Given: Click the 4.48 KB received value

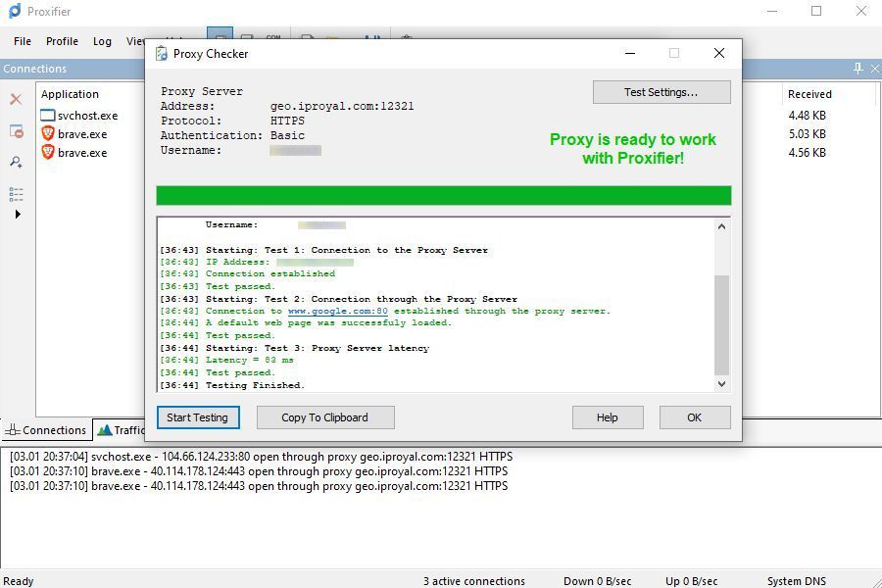Looking at the screenshot, I should click(808, 116).
